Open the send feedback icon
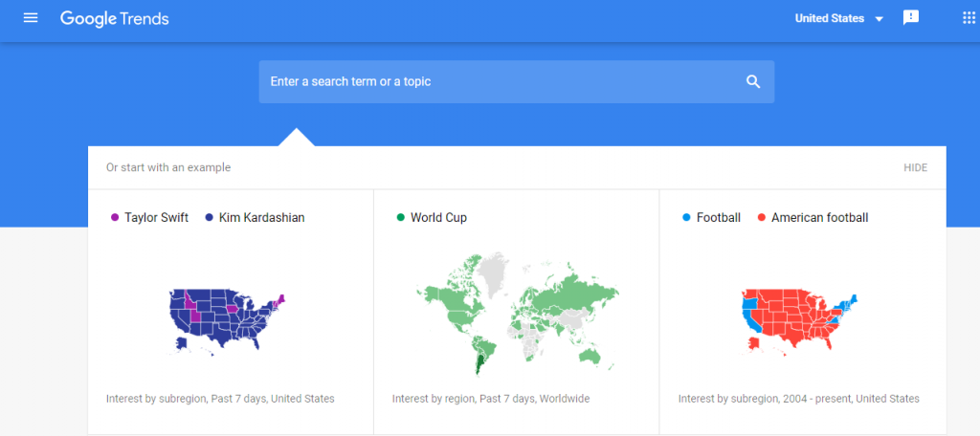The width and height of the screenshot is (980, 436). point(911,18)
